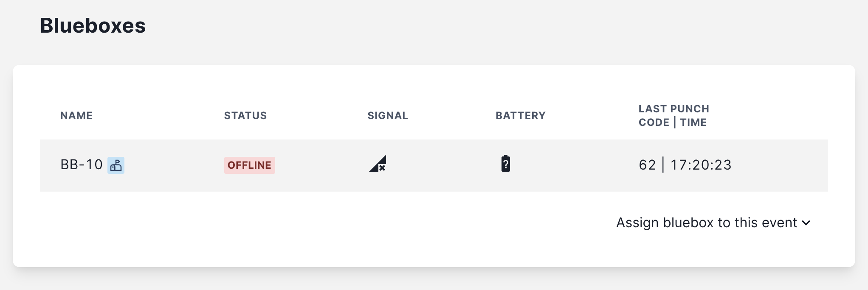Click the last punch time 17:20:23

[x=701, y=165]
